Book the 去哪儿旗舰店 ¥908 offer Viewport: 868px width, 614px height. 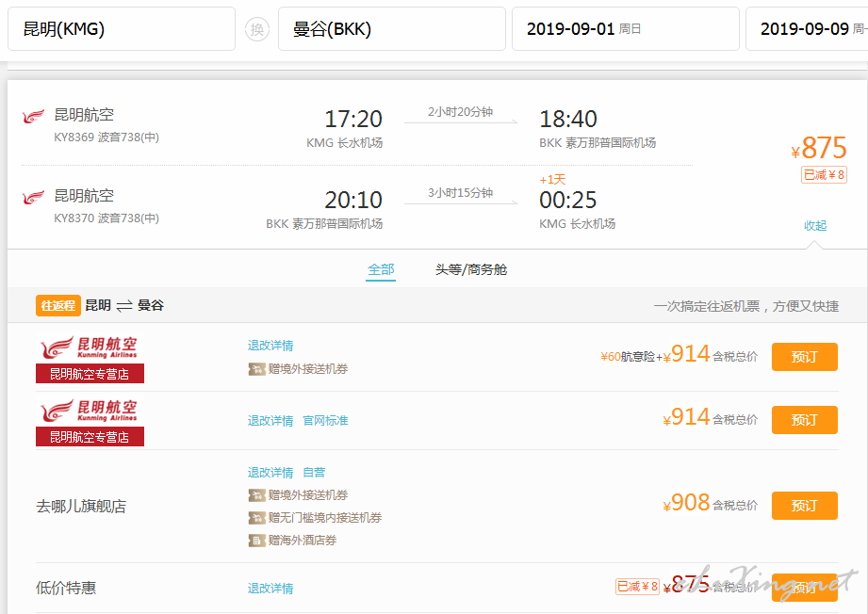pos(804,506)
